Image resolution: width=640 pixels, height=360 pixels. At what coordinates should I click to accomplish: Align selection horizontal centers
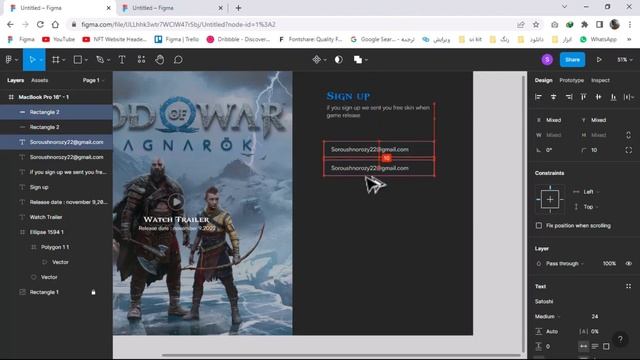coord(553,97)
